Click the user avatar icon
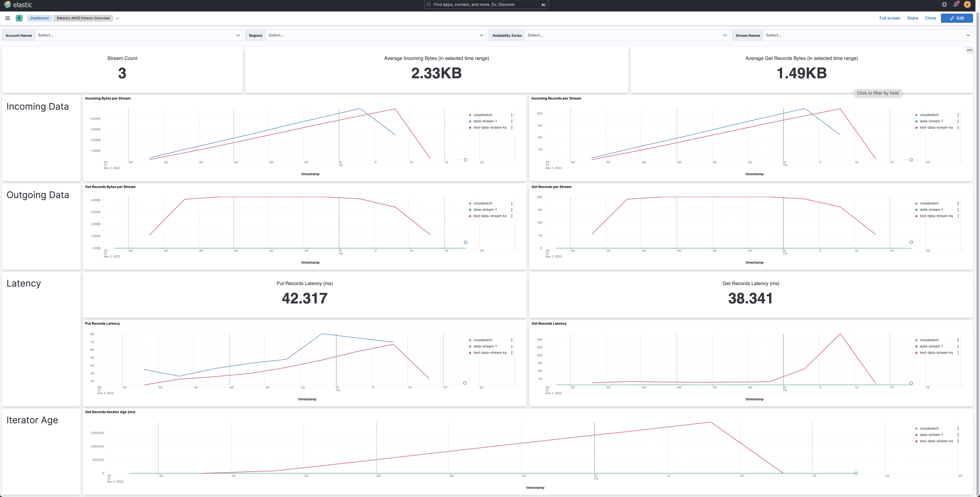Image resolution: width=980 pixels, height=497 pixels. click(x=967, y=5)
